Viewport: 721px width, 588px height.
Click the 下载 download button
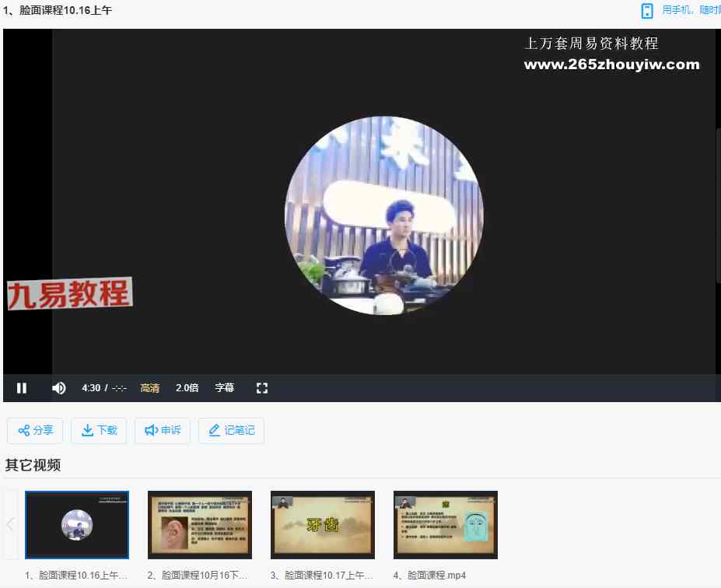(99, 431)
